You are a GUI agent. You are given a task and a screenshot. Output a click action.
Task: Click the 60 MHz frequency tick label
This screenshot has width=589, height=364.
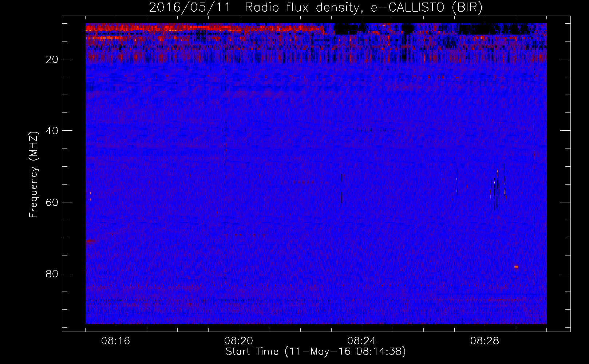[x=52, y=202]
